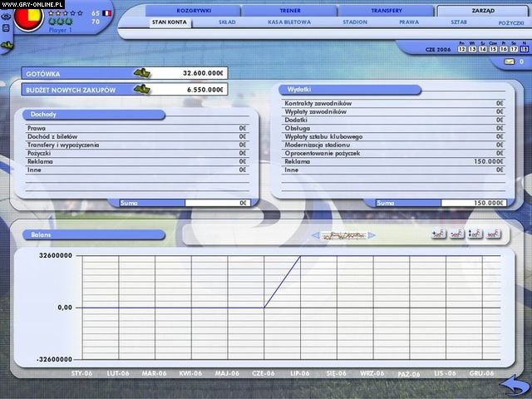The width and height of the screenshot is (532, 399).
Task: Click the last graph view button
Action: coord(494,235)
